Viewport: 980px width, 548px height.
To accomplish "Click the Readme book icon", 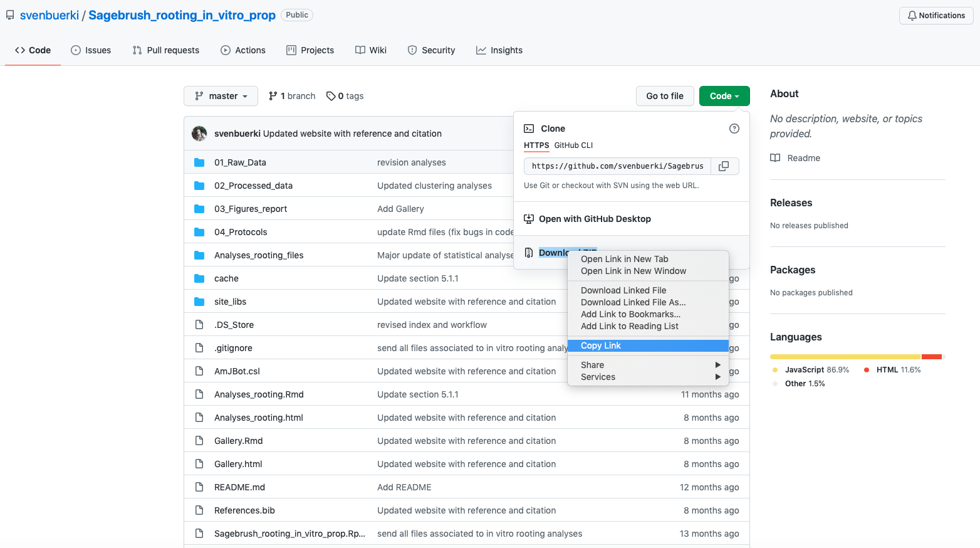I will click(775, 158).
